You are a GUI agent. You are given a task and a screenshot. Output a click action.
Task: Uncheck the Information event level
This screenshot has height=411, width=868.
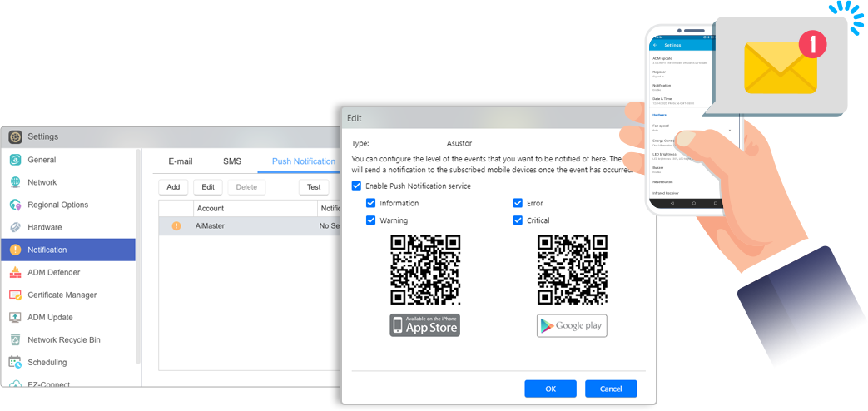coord(371,203)
